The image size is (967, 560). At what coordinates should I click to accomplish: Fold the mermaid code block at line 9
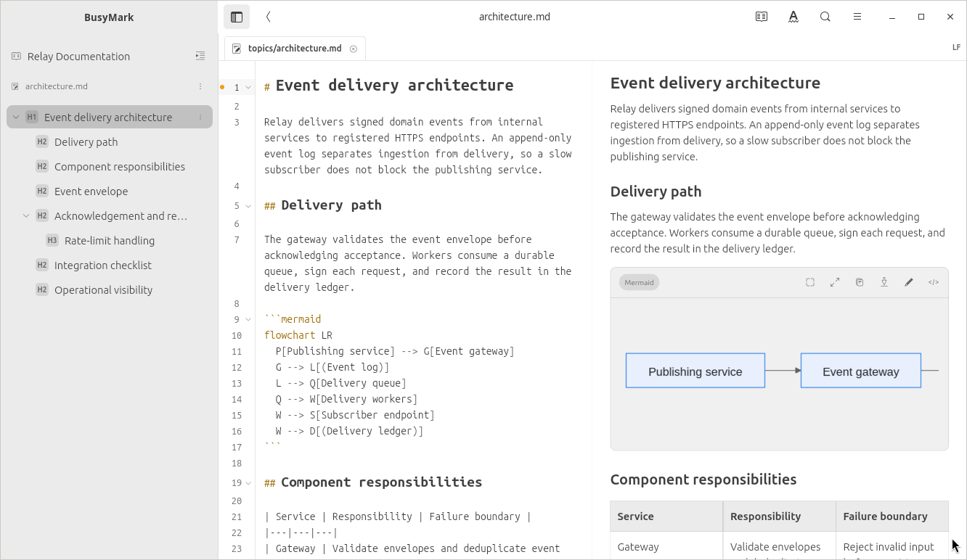(x=248, y=319)
